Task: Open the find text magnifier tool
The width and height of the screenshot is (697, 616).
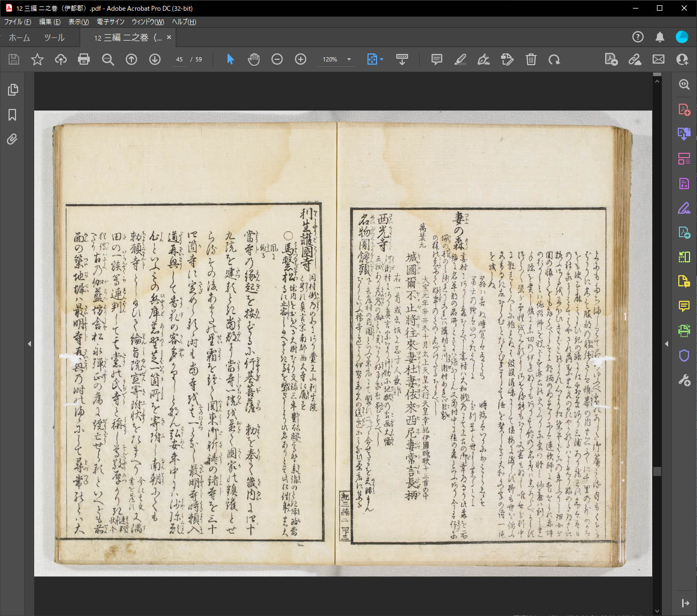Action: click(x=108, y=59)
